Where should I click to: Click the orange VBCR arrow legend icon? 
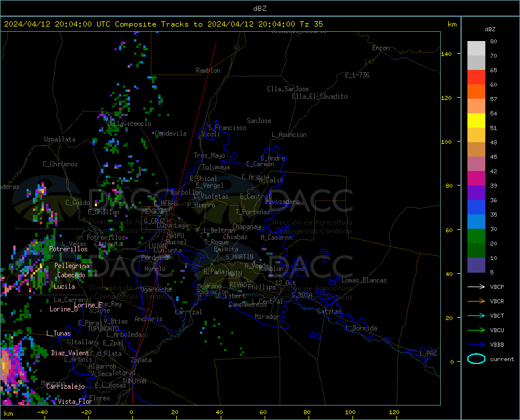click(476, 302)
